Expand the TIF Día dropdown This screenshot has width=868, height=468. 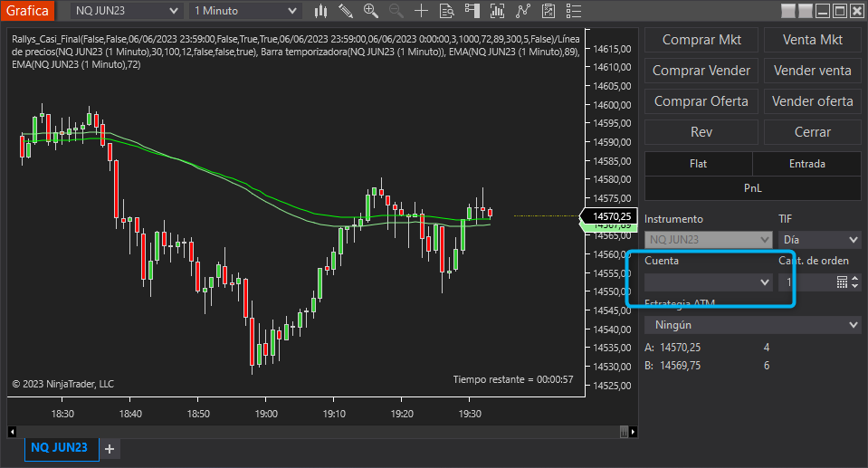tap(819, 240)
